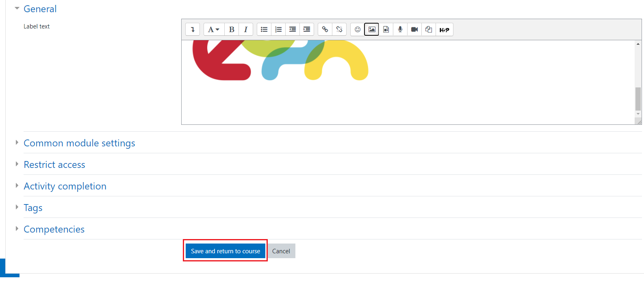644x285 pixels.
Task: Click the editor vertical scrollbar thumb
Action: click(638, 99)
